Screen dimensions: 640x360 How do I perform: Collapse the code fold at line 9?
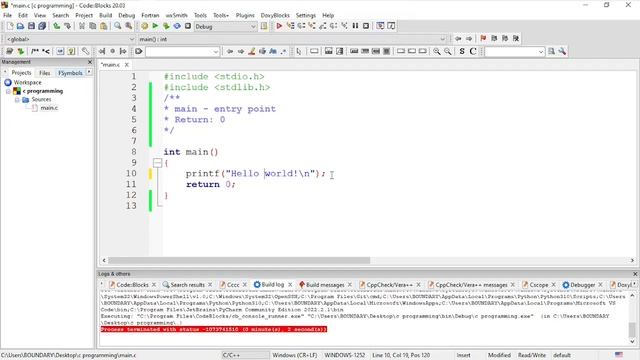point(158,163)
